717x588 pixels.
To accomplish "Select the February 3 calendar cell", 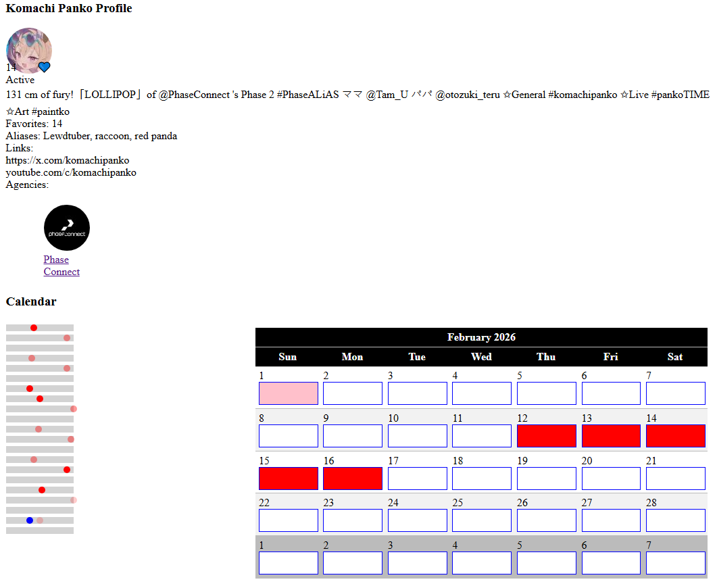I will click(418, 393).
